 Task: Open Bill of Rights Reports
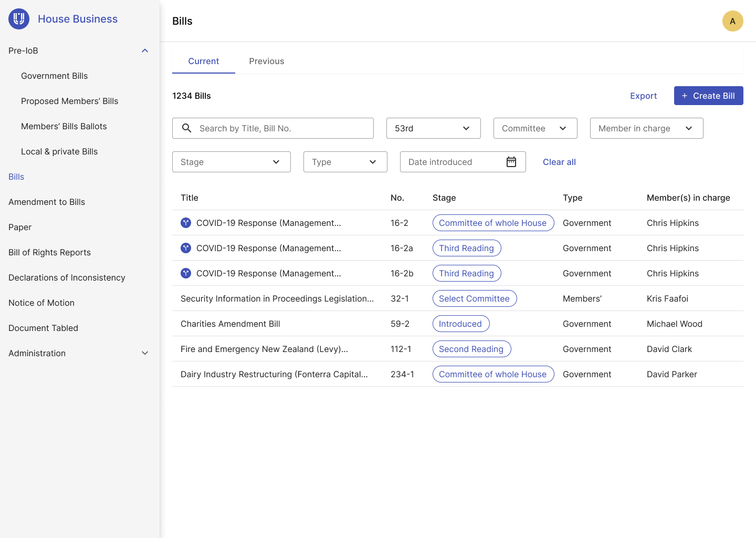(50, 252)
